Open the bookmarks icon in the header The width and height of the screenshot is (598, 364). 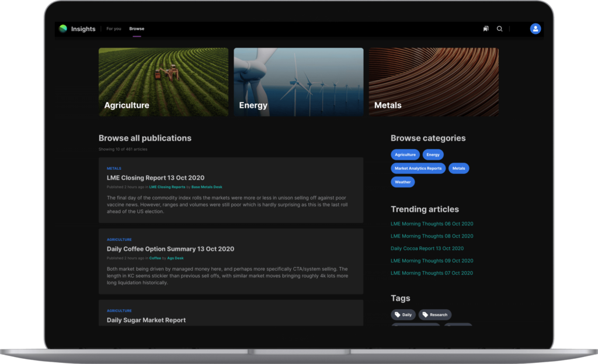[485, 29]
